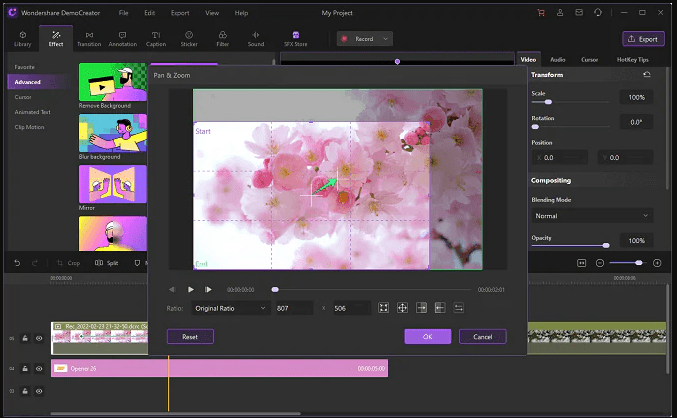Switch to the Audio properties tab
This screenshot has width=677, height=418.
point(558,60)
